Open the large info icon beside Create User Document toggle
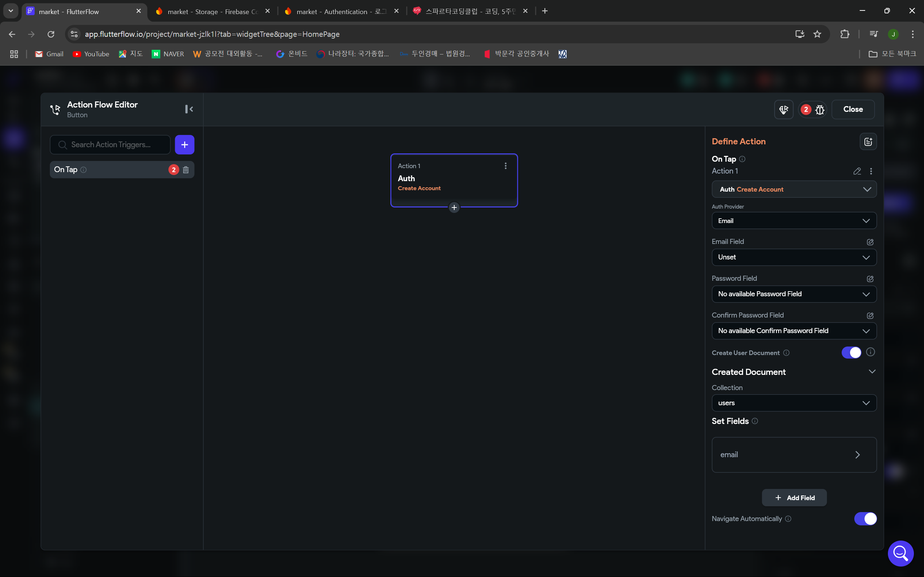Screen dimensions: 924x577 point(870,352)
